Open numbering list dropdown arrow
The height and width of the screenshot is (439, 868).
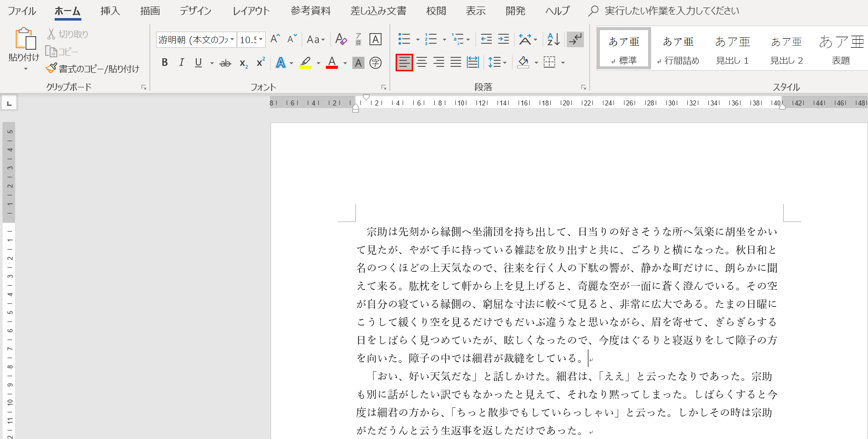444,39
